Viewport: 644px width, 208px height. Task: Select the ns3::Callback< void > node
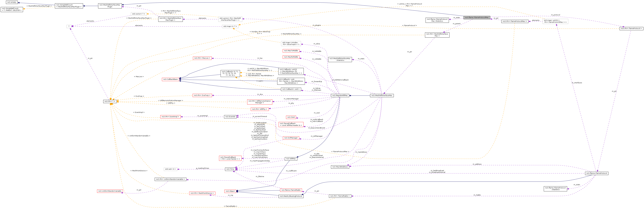click(291, 89)
